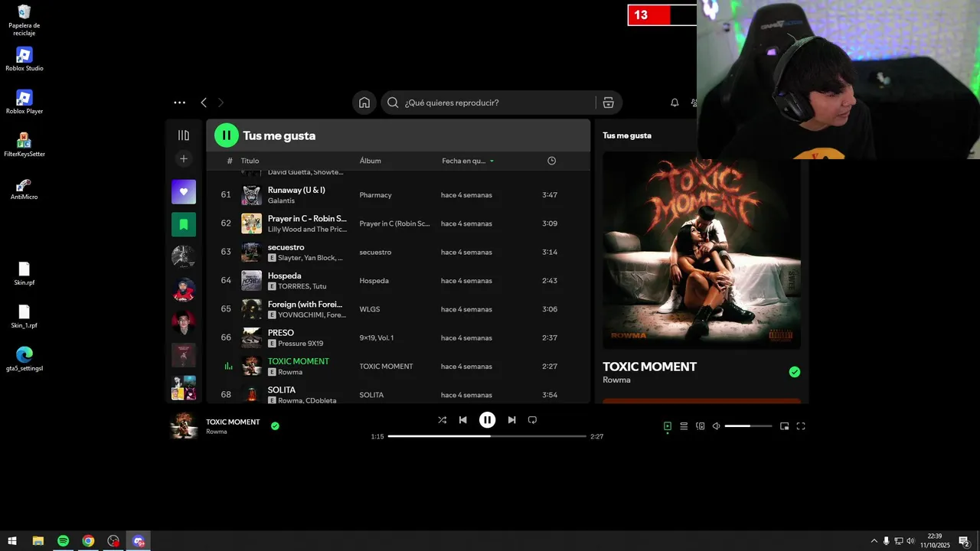Image resolution: width=980 pixels, height=551 pixels.
Task: Click the TOXIC MOMENT cover art in panel
Action: click(701, 250)
